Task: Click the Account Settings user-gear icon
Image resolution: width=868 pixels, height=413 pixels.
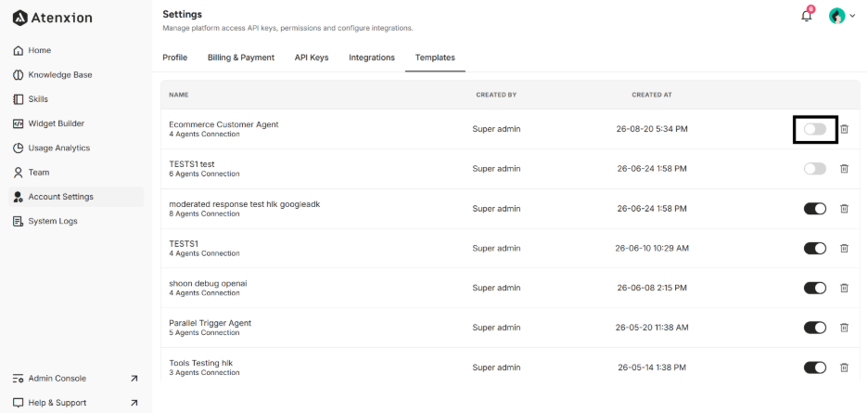Action: pos(19,197)
